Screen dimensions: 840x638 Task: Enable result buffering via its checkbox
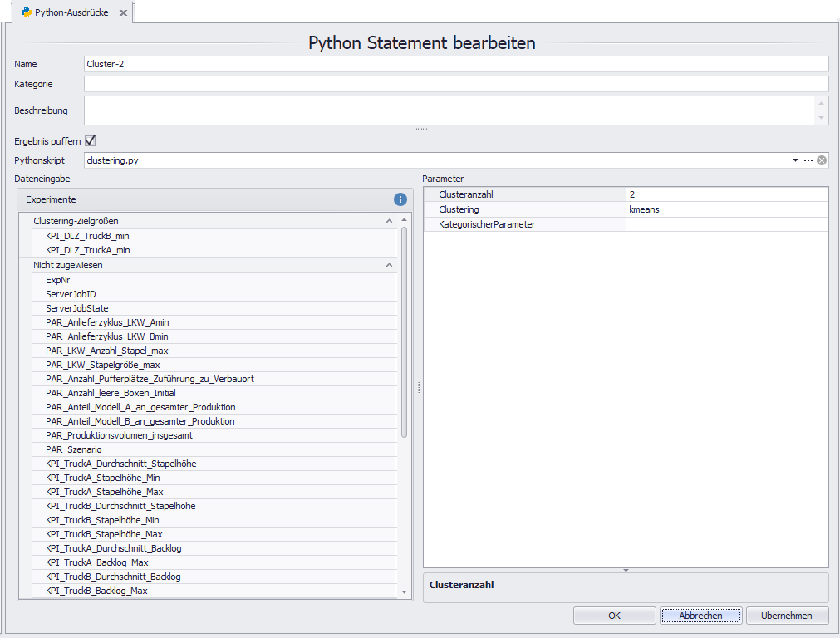coord(89,140)
